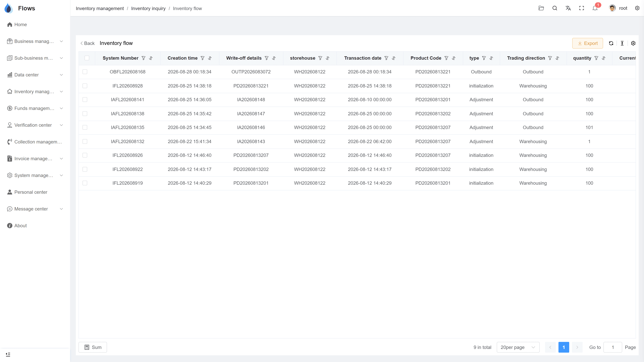Select page 1 in pagination
Image resolution: width=644 pixels, height=362 pixels.
click(564, 347)
